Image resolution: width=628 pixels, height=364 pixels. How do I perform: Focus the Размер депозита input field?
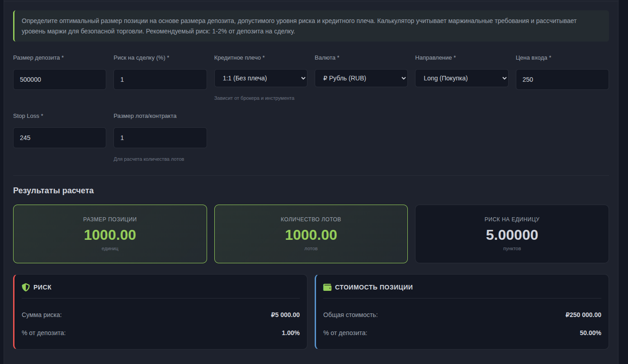(60, 79)
